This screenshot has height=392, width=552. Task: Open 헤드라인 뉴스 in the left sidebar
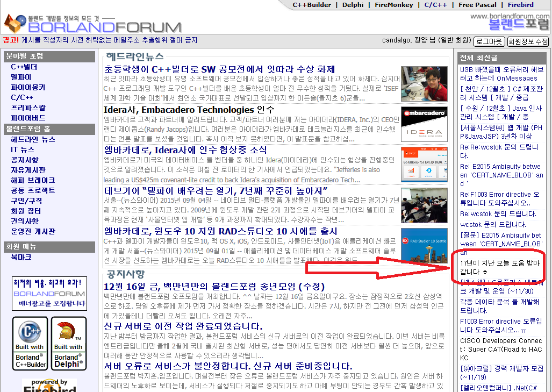(x=33, y=139)
